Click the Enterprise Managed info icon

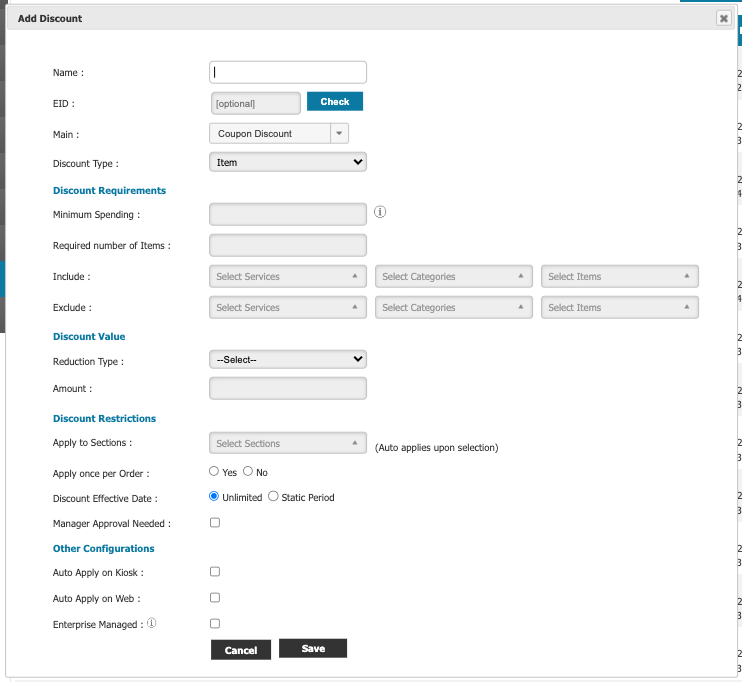point(152,623)
